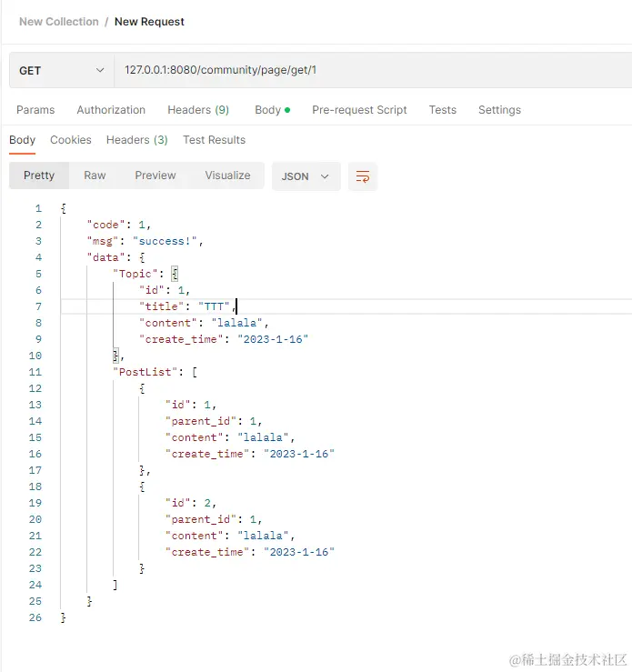Switch to the Tests tab

tap(443, 110)
